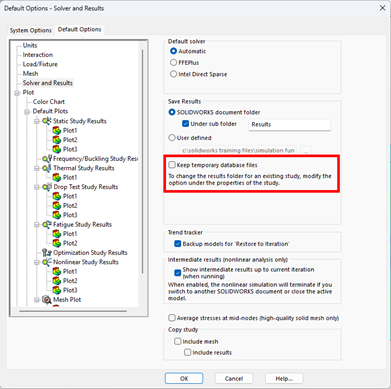Collapse the Drop Test Study Results node

(37, 187)
